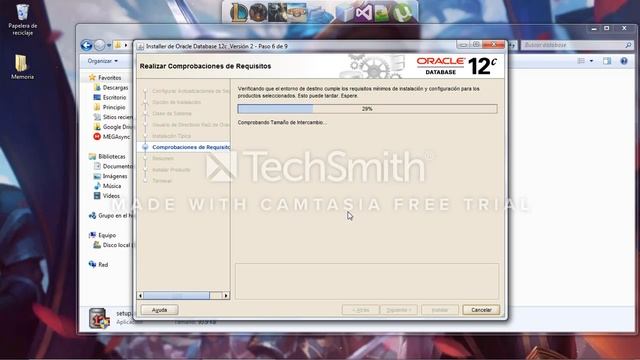Open the Organizar dropdown menu
The width and height of the screenshot is (640, 360).
pyautogui.click(x=102, y=61)
